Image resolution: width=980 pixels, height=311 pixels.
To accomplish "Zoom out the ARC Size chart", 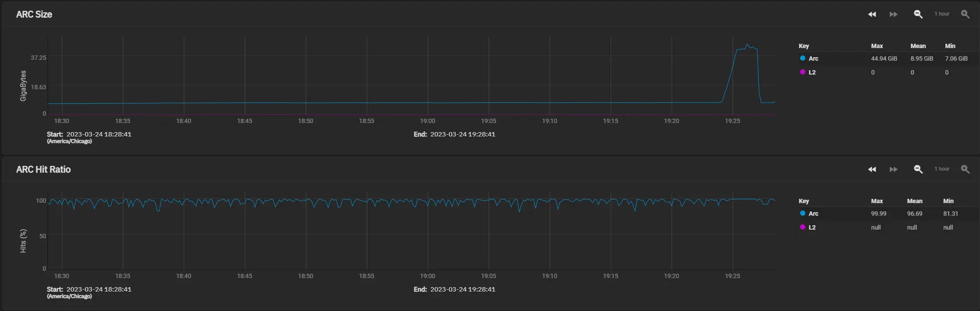I will (x=918, y=14).
